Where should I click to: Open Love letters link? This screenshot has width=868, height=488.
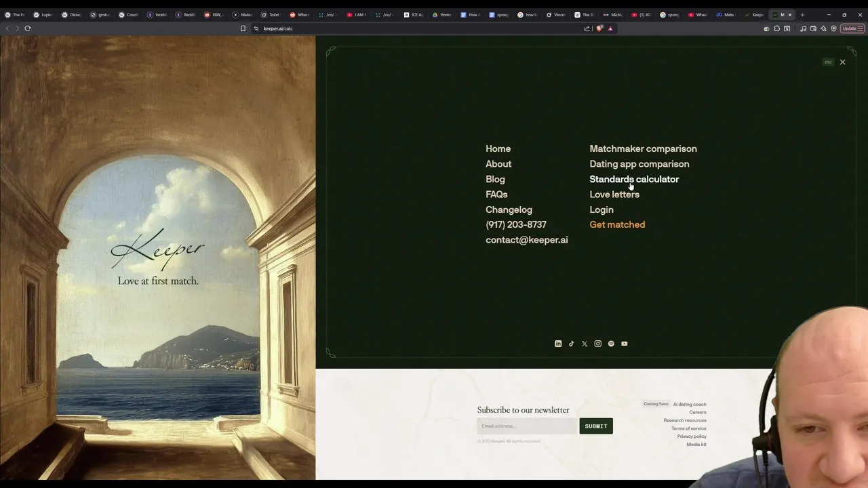[614, 195]
